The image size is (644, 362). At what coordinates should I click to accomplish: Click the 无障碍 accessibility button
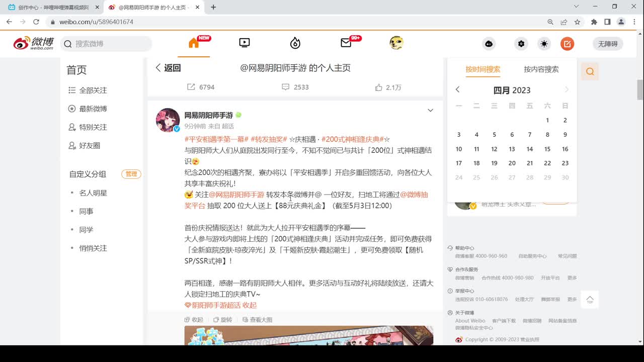point(608,44)
